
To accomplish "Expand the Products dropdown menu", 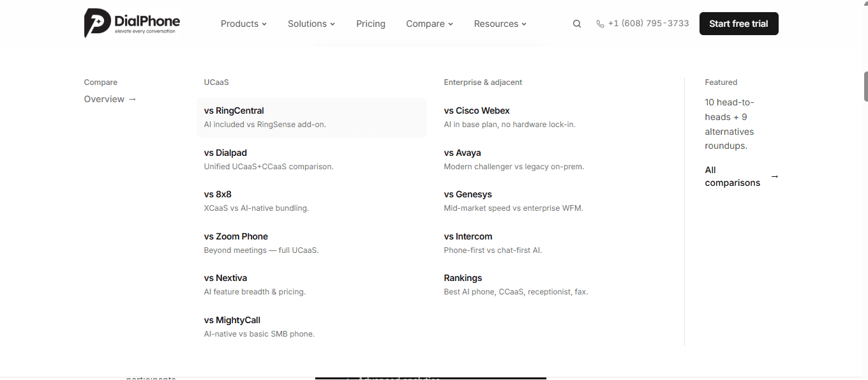I will pyautogui.click(x=244, y=24).
